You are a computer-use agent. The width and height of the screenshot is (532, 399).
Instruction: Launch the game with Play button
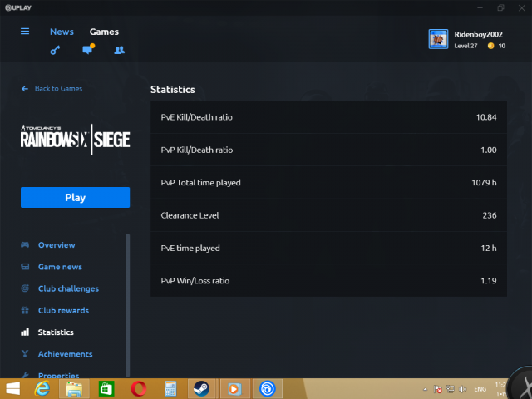tap(75, 197)
